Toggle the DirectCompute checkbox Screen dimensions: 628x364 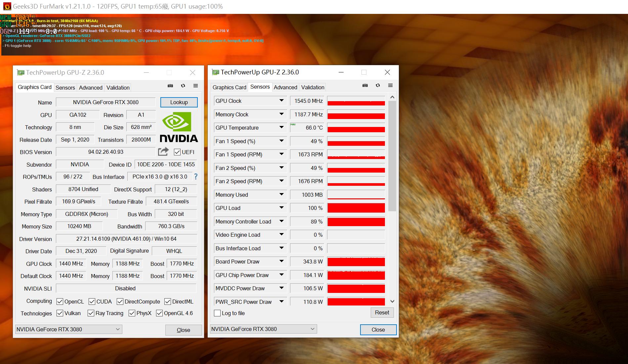pos(120,302)
